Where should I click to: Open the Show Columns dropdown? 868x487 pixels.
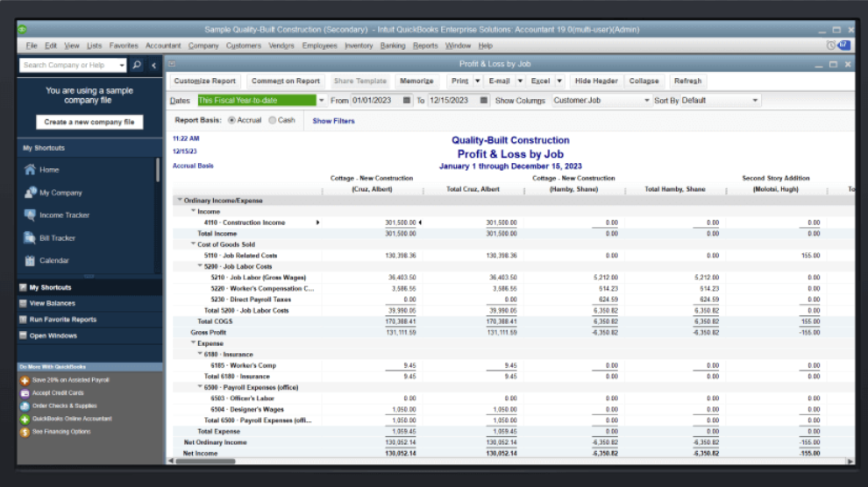pyautogui.click(x=647, y=101)
